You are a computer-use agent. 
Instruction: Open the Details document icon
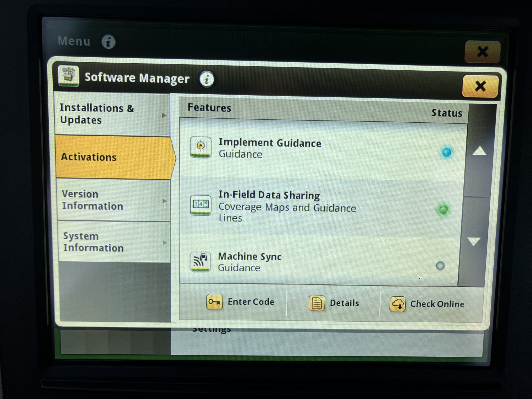(316, 303)
